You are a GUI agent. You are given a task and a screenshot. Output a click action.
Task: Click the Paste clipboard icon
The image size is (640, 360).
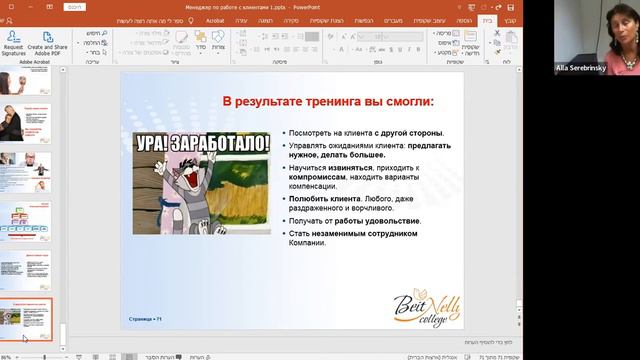click(511, 37)
